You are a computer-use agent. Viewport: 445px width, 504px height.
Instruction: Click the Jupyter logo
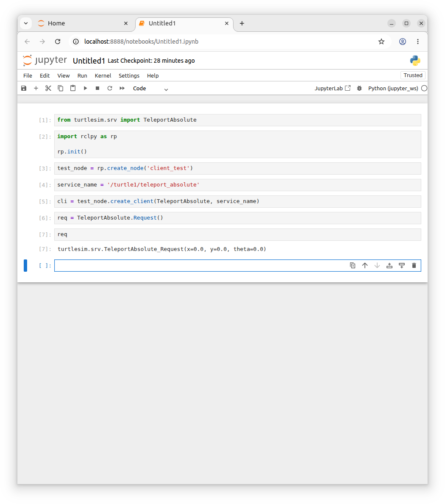(x=44, y=60)
